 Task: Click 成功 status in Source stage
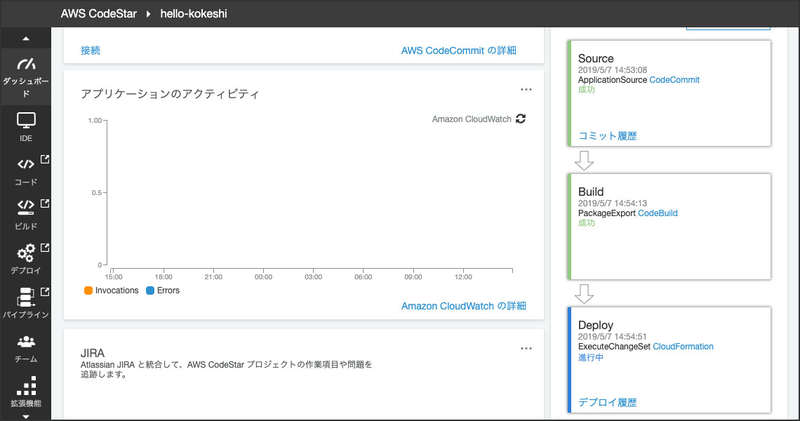point(586,90)
